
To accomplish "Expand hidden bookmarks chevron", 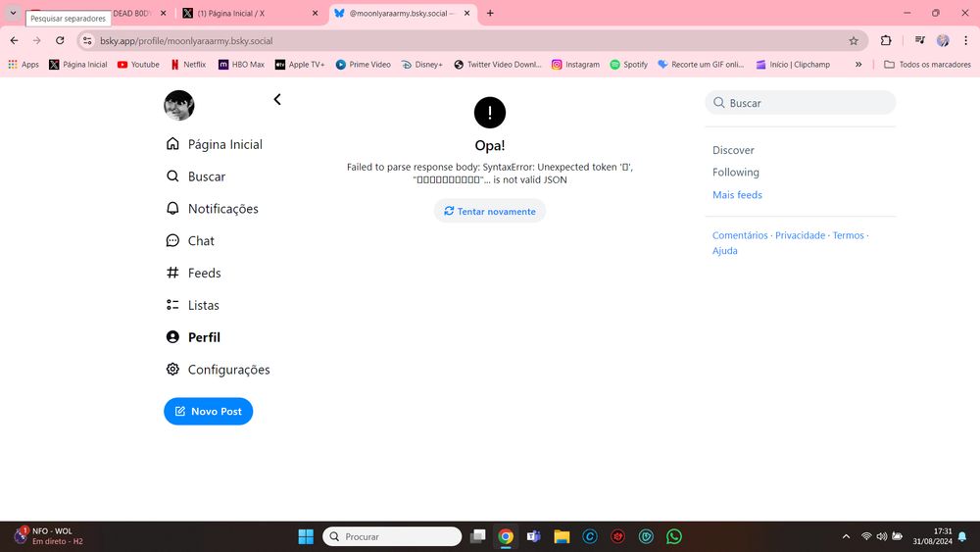I will point(858,65).
